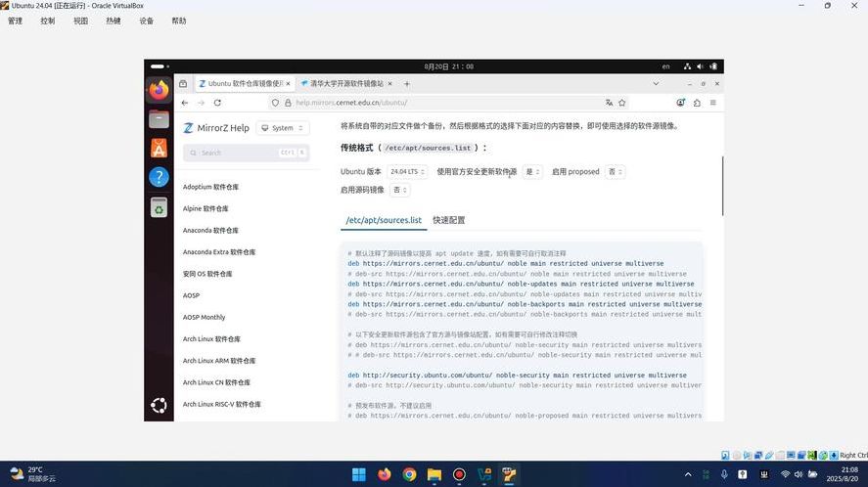The height and width of the screenshot is (487, 868).
Task: Open the Help icon in the dock
Action: coord(159,178)
